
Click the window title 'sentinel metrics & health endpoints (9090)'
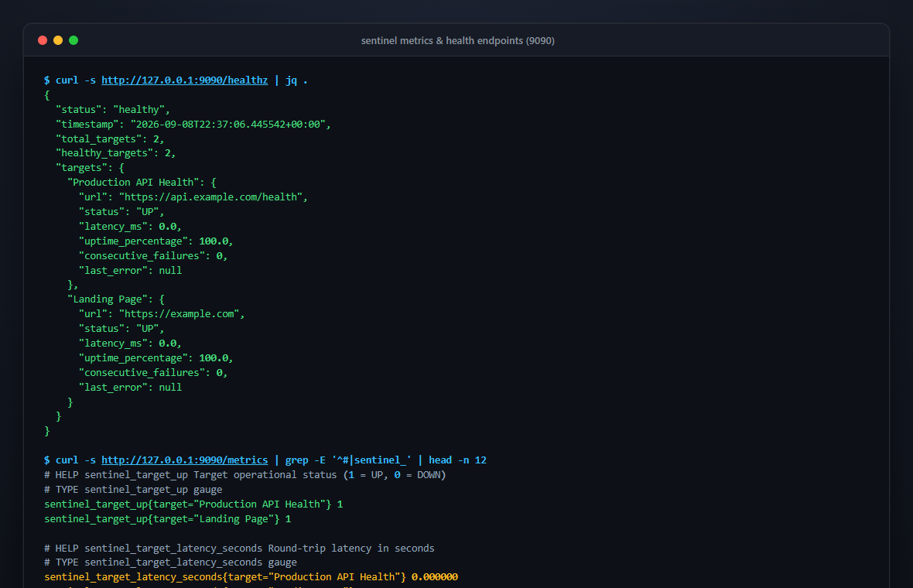(458, 41)
